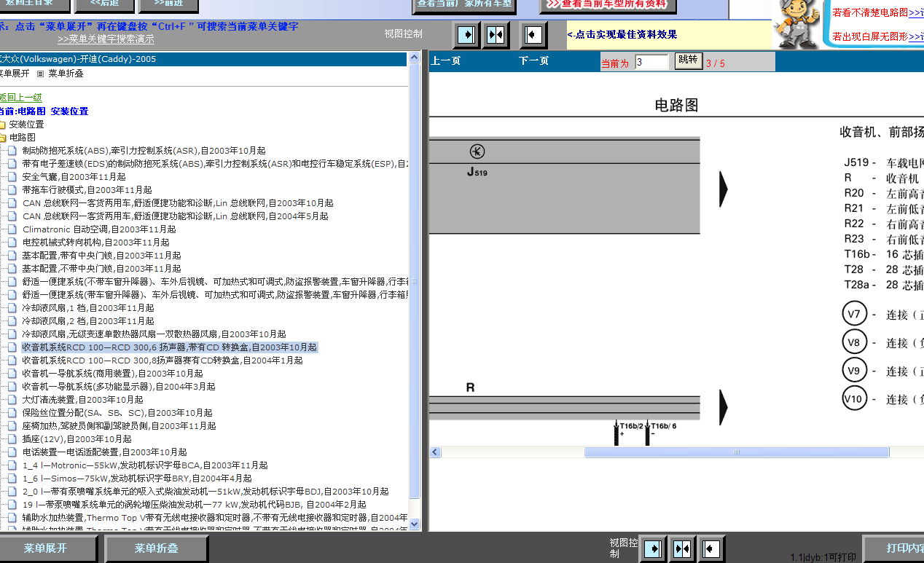Click document icon beside 1_4 l Motronic entry
Screen dimensions: 924x563
click(12, 465)
